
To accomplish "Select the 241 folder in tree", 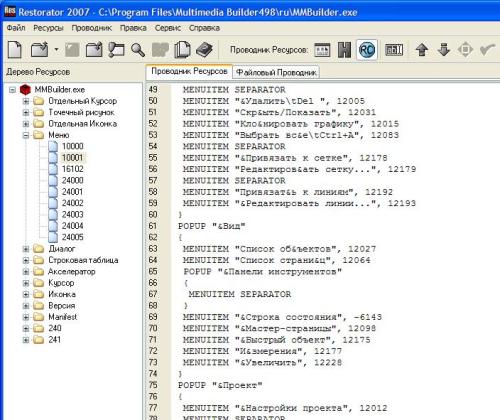I will pyautogui.click(x=55, y=340).
